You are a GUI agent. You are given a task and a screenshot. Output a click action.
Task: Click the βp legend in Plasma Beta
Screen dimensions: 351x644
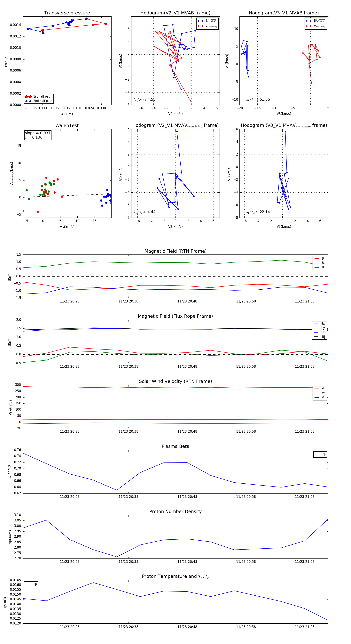tap(320, 454)
